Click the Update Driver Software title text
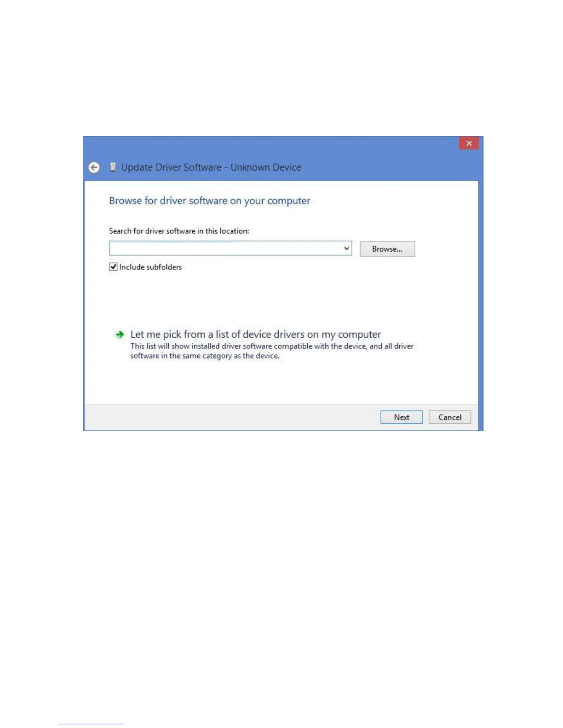Screen dimensions: 563x728 171,167
